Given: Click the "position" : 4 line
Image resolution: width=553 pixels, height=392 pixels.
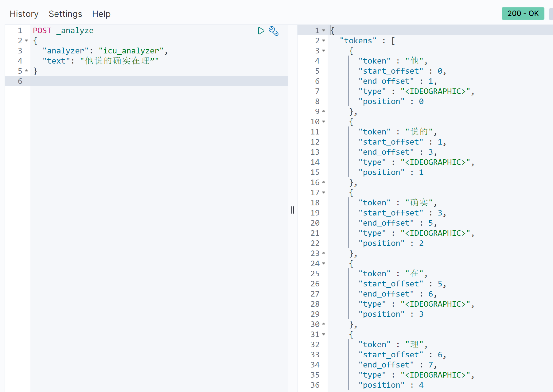Looking at the screenshot, I should tap(391, 385).
